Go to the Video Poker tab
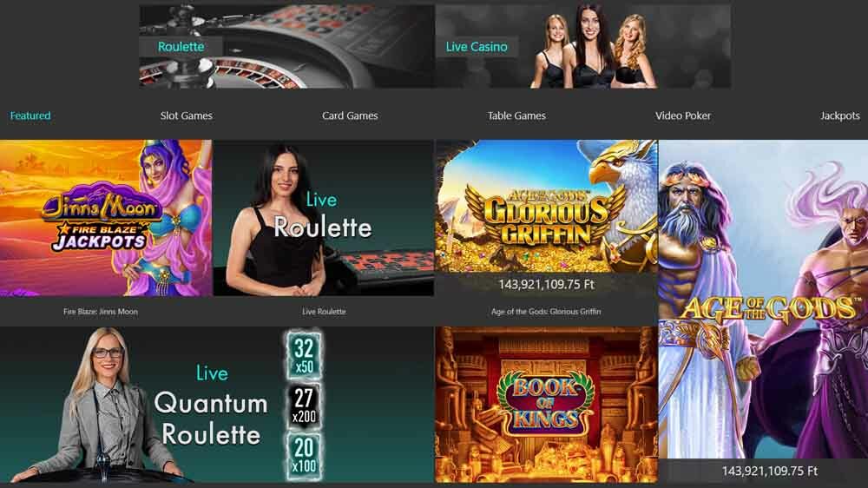The height and width of the screenshot is (488, 868). pos(683,115)
